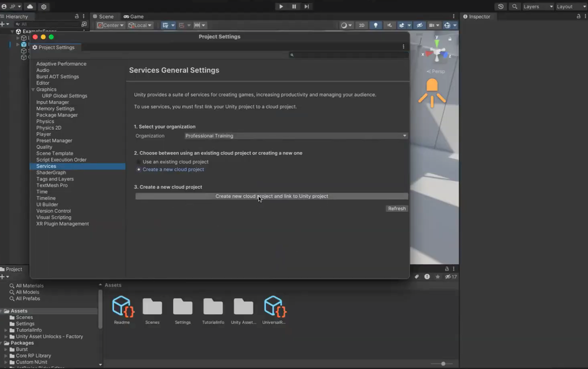This screenshot has height=369, width=588.
Task: Toggle hidden objects visibility icon
Action: click(419, 25)
